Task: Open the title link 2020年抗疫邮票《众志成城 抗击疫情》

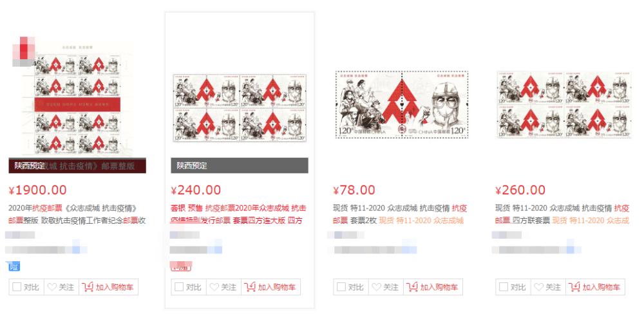Action: coord(73,208)
